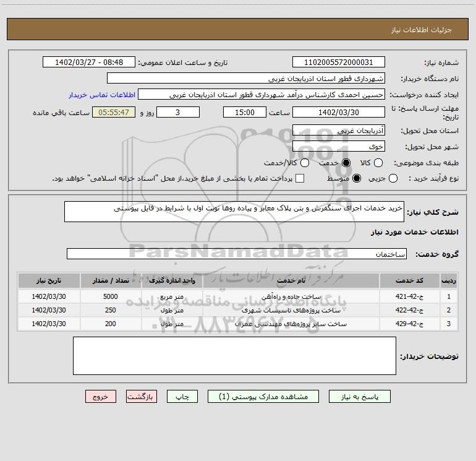This screenshot has width=476, height=461.
Task: Click the quantity 200 cell
Action: point(111,324)
